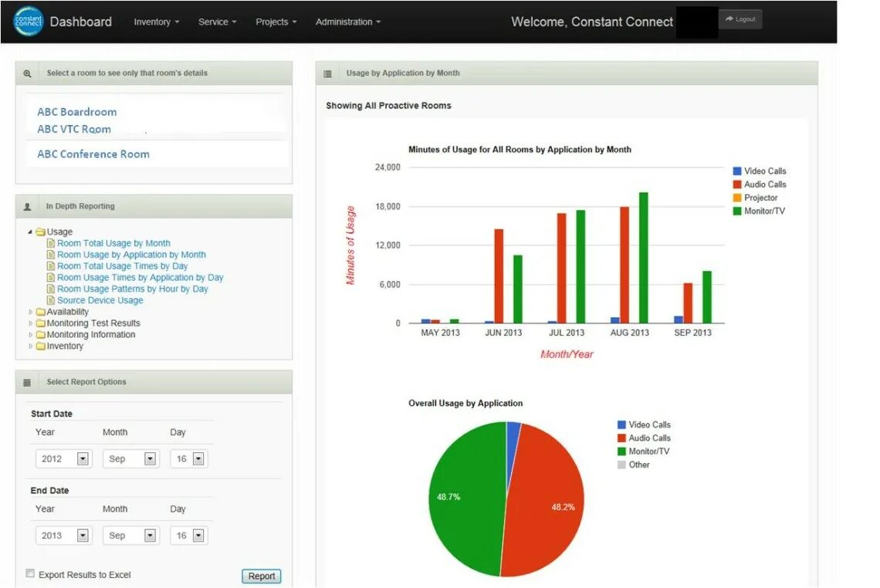The width and height of the screenshot is (880, 588).
Task: Open Room Total Usage Times by Day report
Action: point(122,266)
